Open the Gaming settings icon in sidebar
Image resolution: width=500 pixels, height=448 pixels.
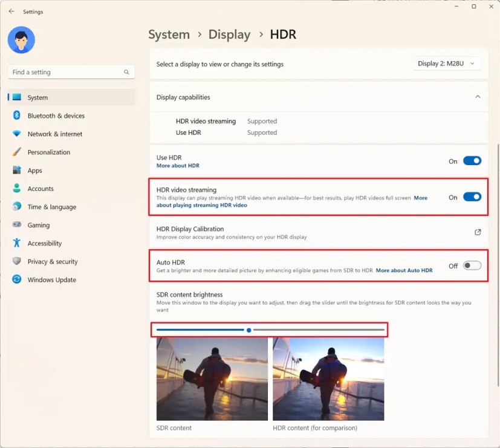(x=16, y=225)
